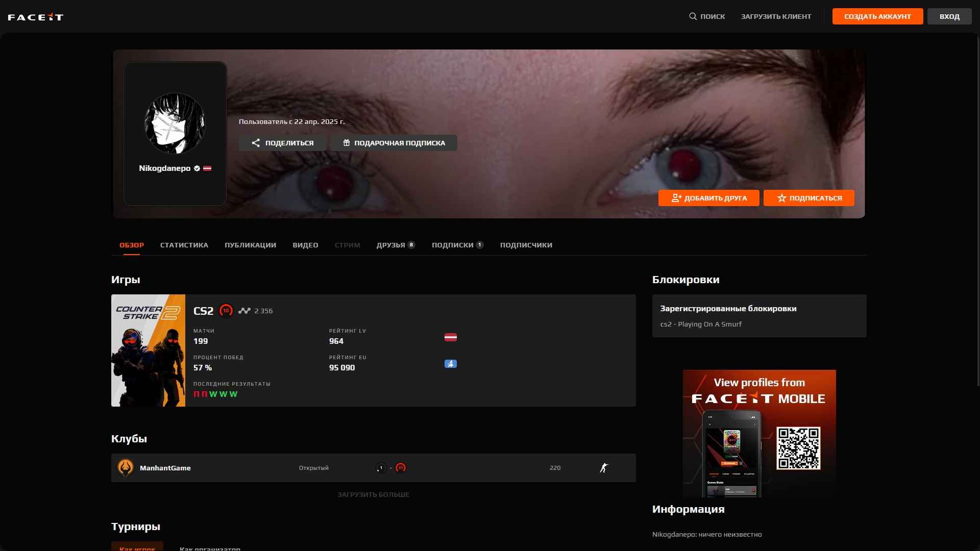Click Загрузить клиент link

coord(776,16)
